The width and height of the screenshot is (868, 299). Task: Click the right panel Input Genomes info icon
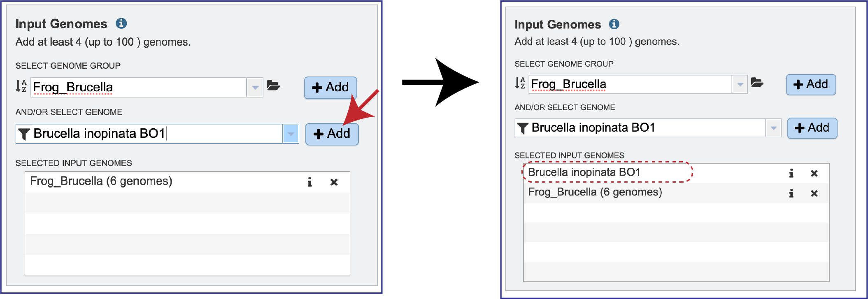614,24
